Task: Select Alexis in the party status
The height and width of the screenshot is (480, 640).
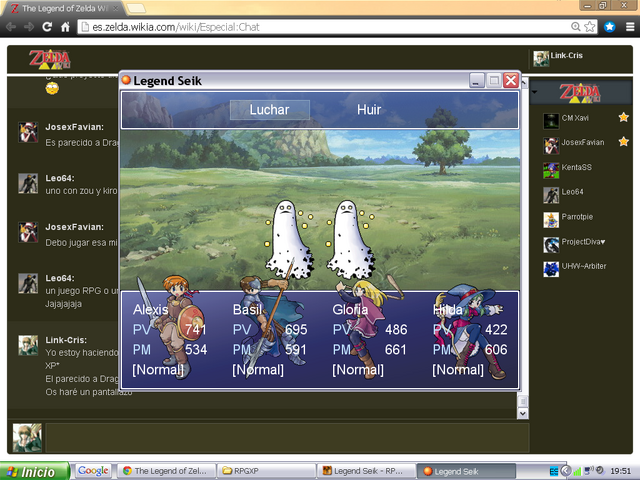Action: point(150,309)
